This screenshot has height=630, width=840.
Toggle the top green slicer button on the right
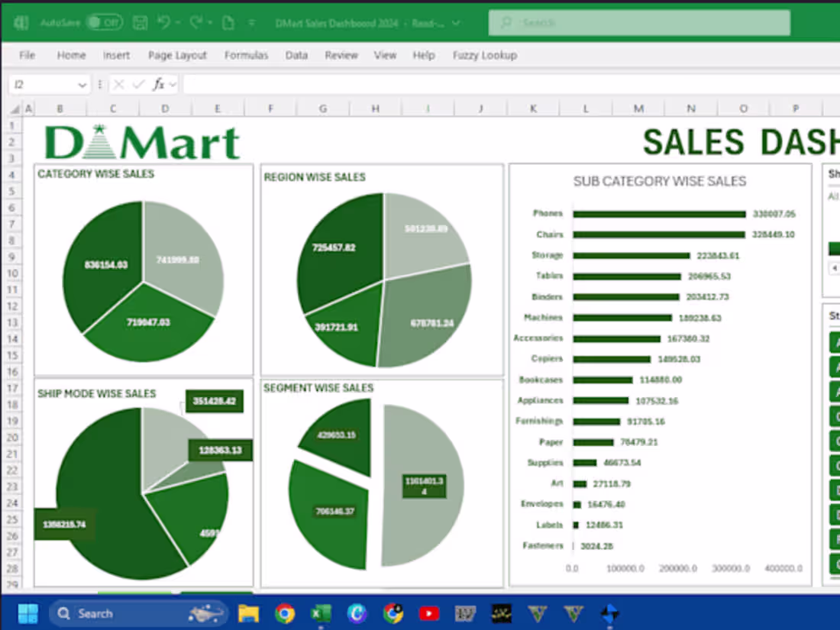pos(835,248)
